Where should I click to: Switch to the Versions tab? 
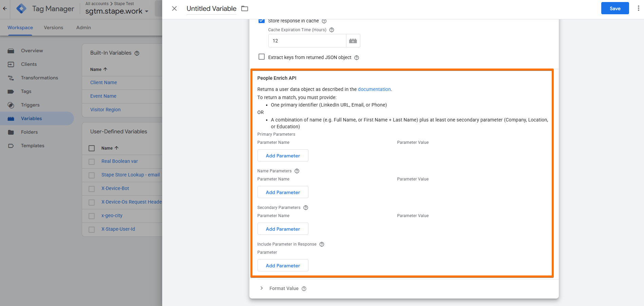[54, 27]
